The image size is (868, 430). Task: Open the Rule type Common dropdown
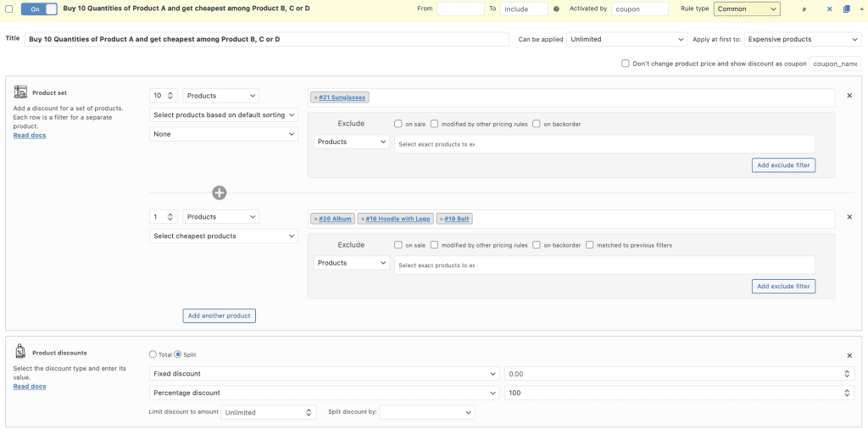pos(747,9)
